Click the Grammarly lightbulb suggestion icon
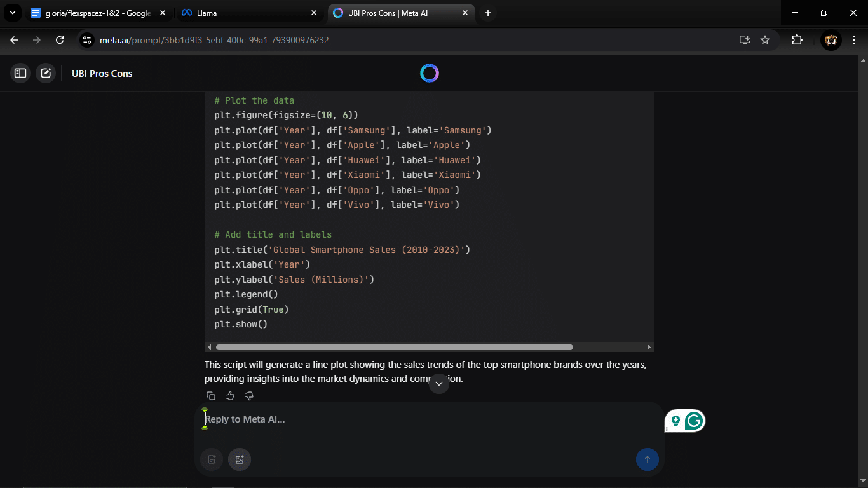The width and height of the screenshot is (868, 488). pyautogui.click(x=675, y=421)
